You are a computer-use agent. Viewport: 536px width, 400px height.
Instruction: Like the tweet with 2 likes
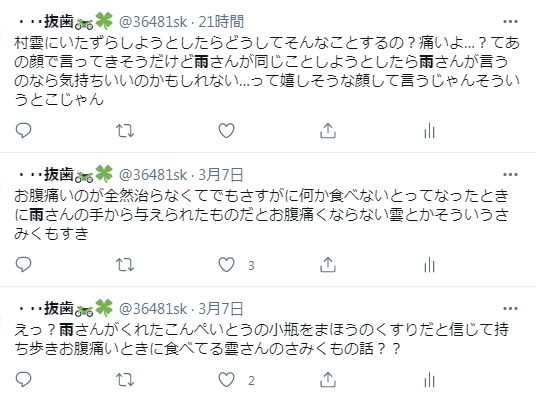click(x=226, y=380)
